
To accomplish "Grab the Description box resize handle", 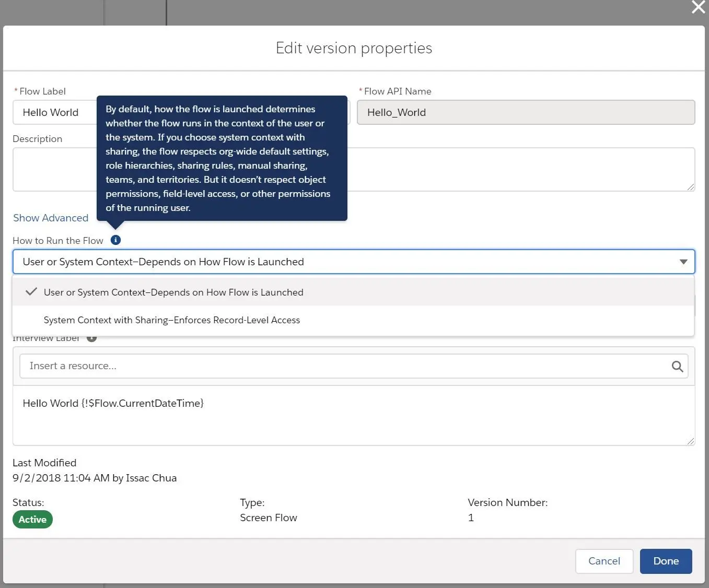I will point(691,187).
